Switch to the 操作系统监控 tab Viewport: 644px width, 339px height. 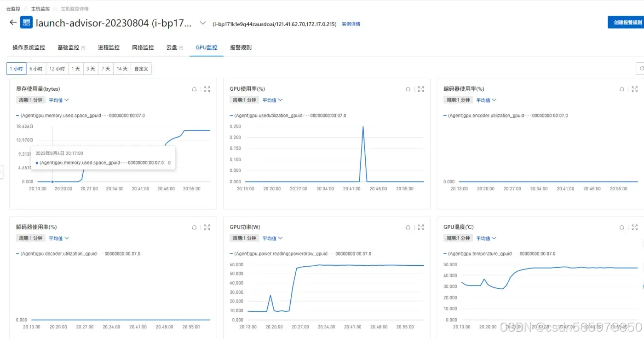tap(29, 47)
